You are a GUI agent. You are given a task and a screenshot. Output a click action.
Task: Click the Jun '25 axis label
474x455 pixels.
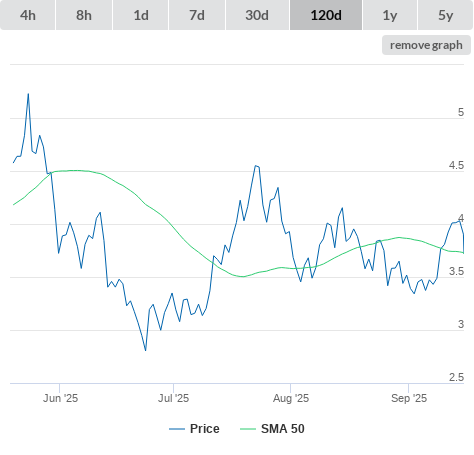pyautogui.click(x=60, y=398)
